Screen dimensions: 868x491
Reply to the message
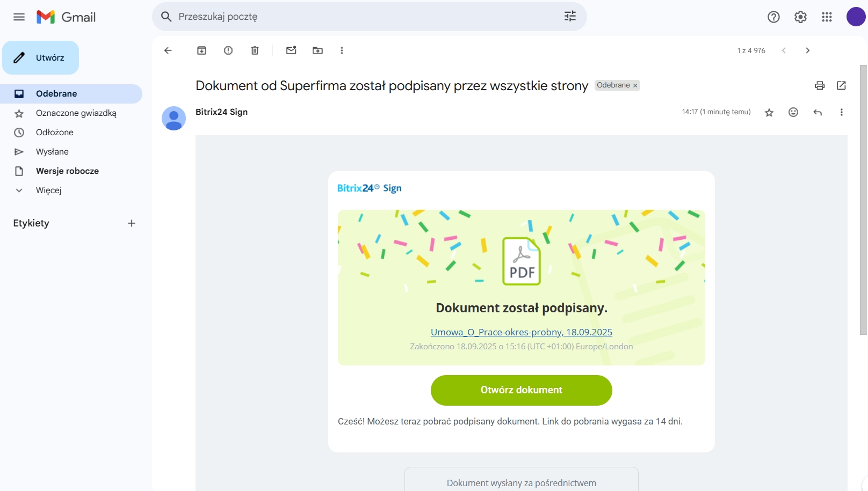point(818,112)
